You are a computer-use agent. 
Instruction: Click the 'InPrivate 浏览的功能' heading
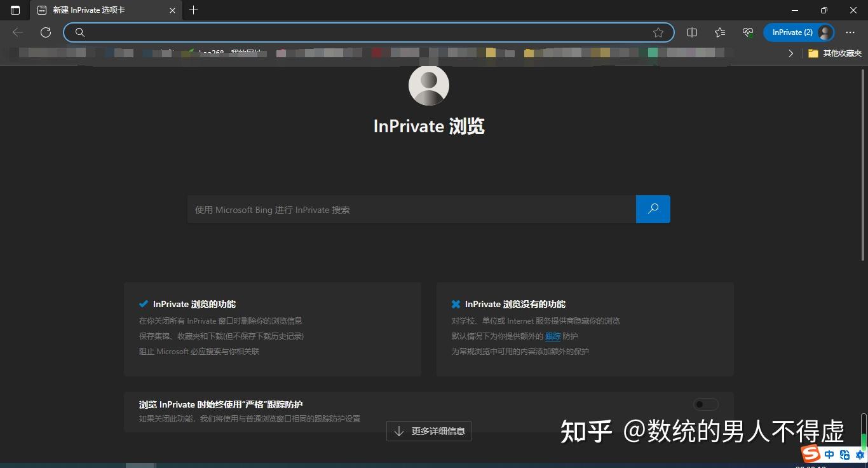click(194, 304)
